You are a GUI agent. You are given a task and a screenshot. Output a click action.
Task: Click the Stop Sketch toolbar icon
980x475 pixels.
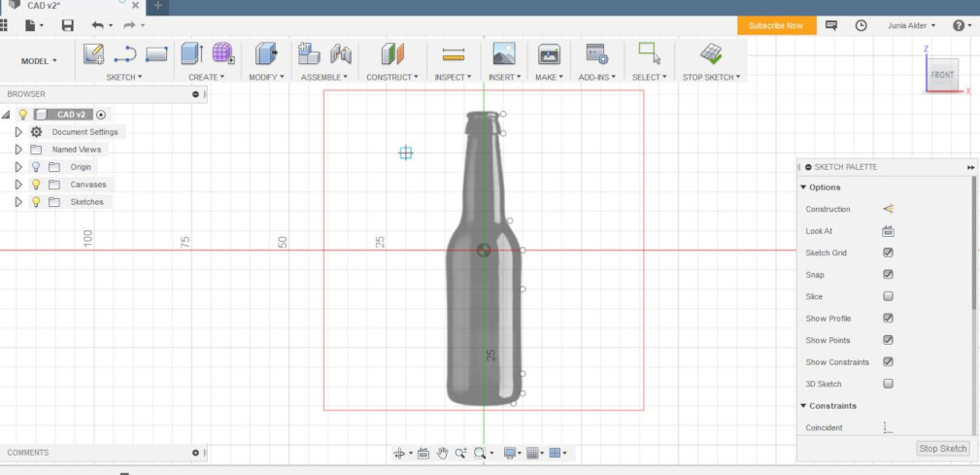click(x=711, y=54)
